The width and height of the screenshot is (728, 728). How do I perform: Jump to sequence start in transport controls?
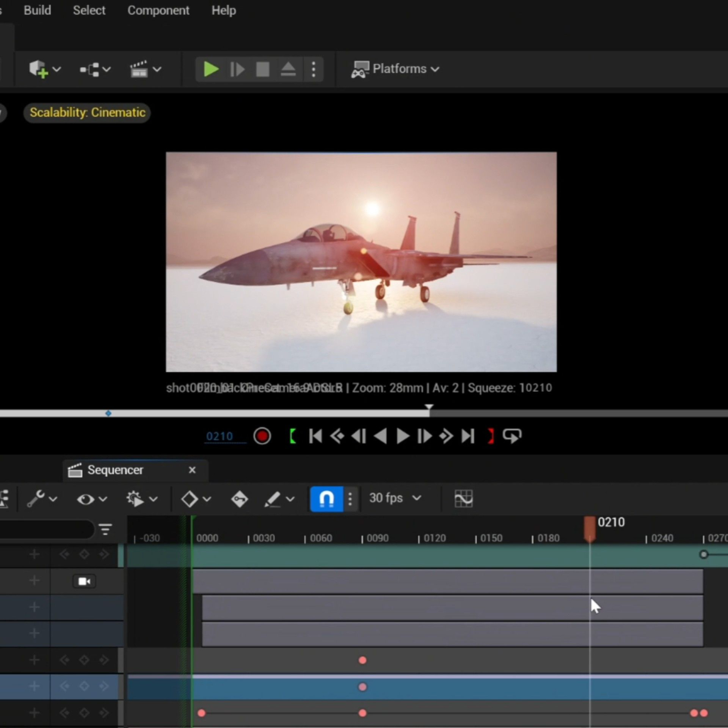315,436
